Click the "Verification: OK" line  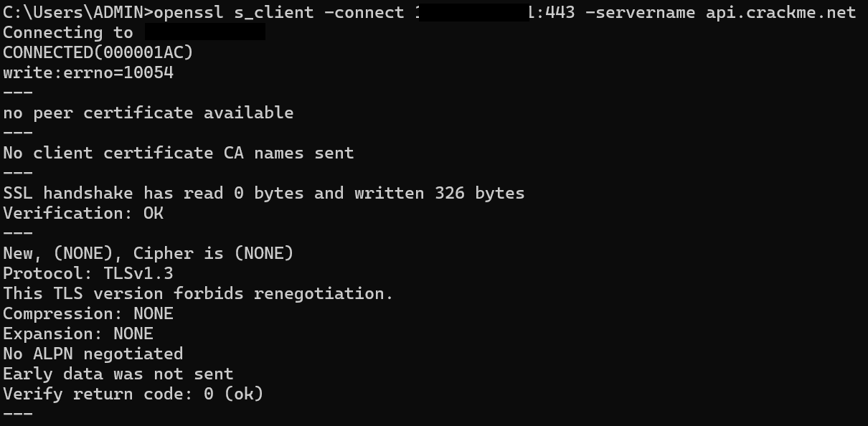click(83, 213)
